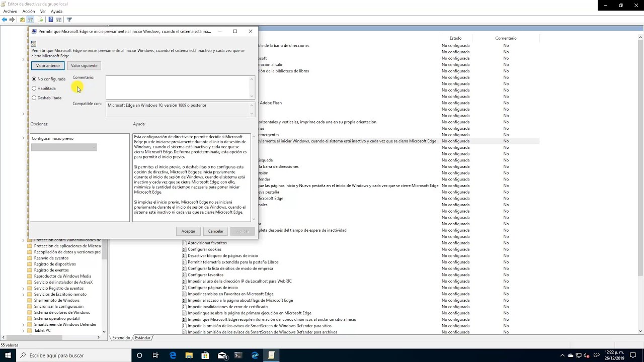
Task: Click the Valor anterior button
Action: [48, 65]
